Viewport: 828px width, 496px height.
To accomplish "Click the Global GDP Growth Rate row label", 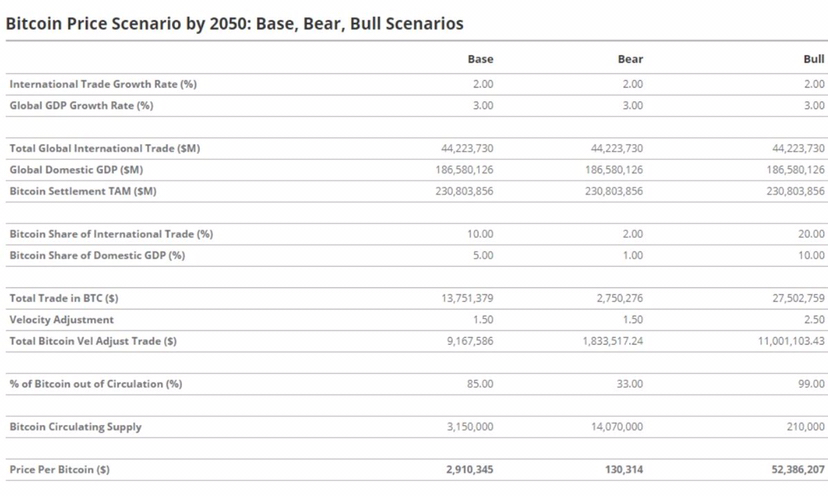I will click(81, 105).
